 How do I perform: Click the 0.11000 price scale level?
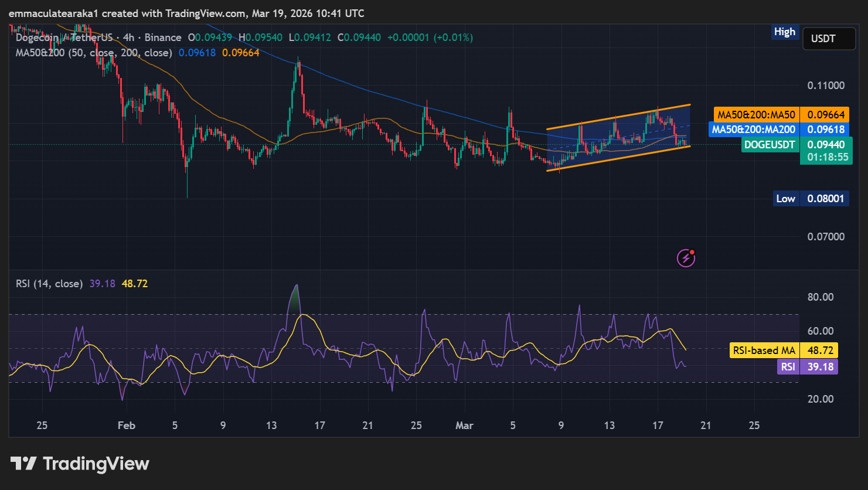[826, 86]
